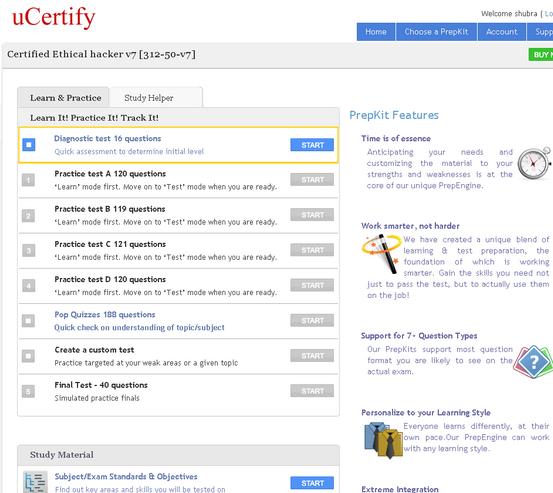Click START for Pop Quizzes
Viewport: 553px width, 493px height.
tap(312, 321)
